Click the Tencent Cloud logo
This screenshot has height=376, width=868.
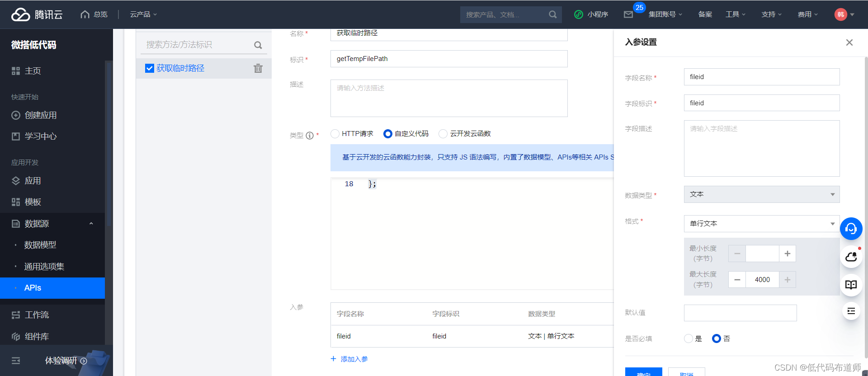[37, 14]
